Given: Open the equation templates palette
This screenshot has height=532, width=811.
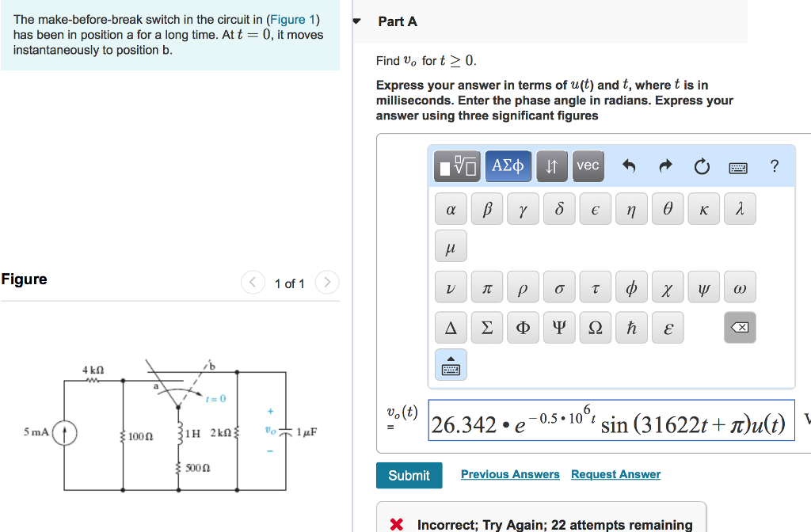Looking at the screenshot, I should (457, 165).
